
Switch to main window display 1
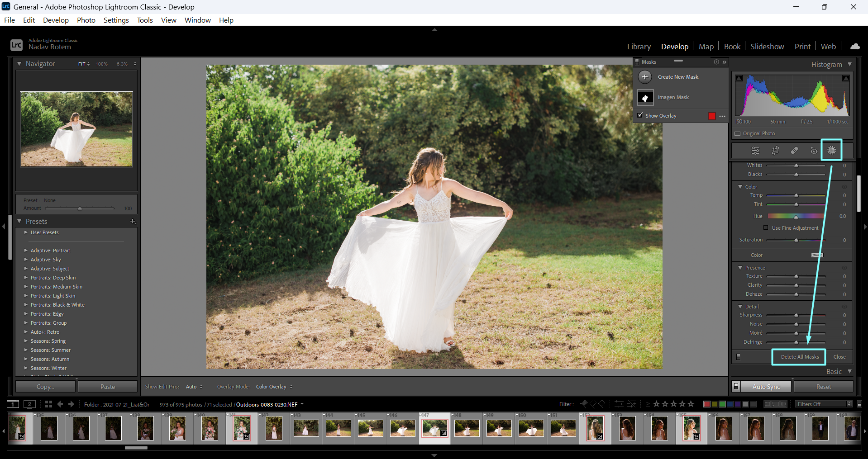[13, 404]
